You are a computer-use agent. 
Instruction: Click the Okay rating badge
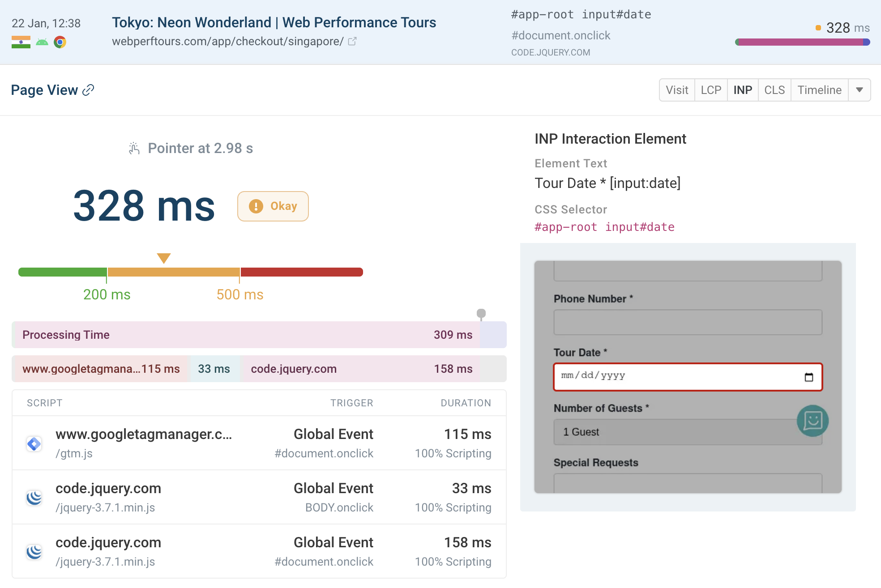tap(273, 206)
